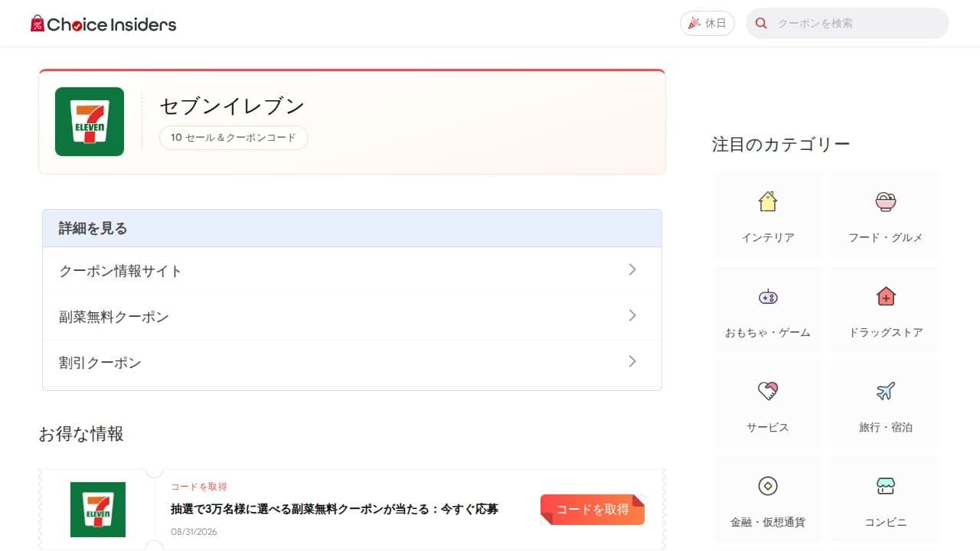Click the 注目のカテゴリー heading

tap(781, 144)
